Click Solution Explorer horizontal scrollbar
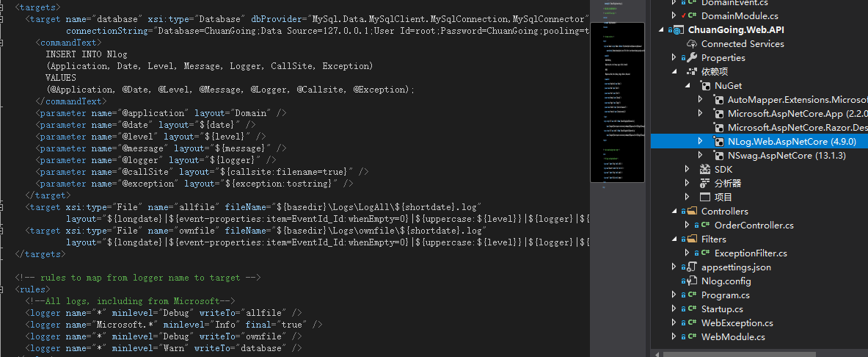This screenshot has height=357, width=868. pos(756,353)
